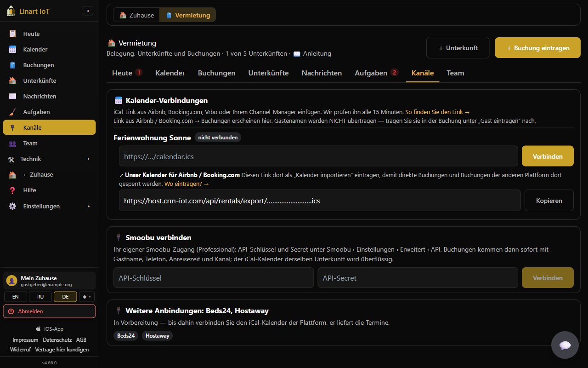The image size is (588, 368).
Task: Open Kalender in the sidebar
Action: [x=50, y=49]
